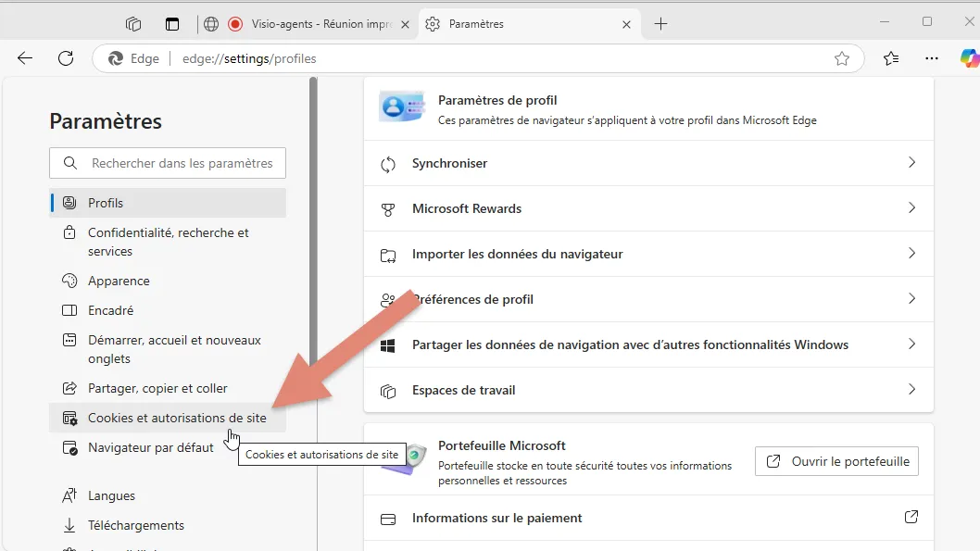This screenshot has width=980, height=551.
Task: Open the Langues settings section
Action: click(168, 495)
